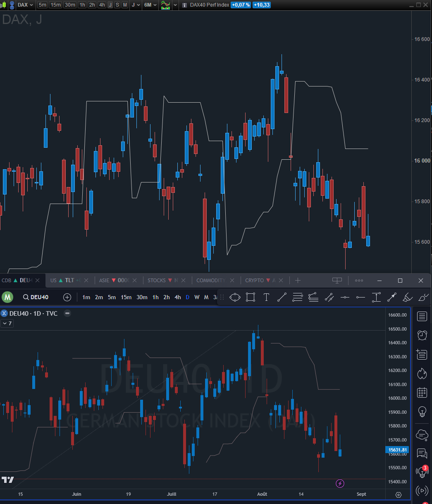
Task: Open the DAX symbol dropdown
Action: coord(25,5)
